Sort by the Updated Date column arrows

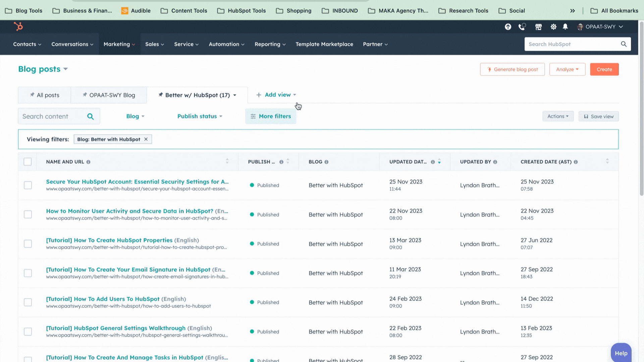click(439, 161)
